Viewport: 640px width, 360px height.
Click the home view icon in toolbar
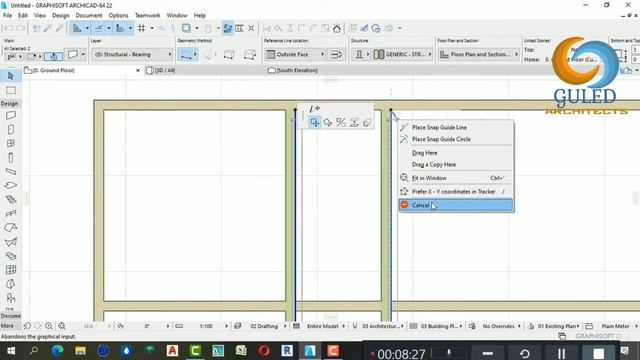(x=337, y=28)
